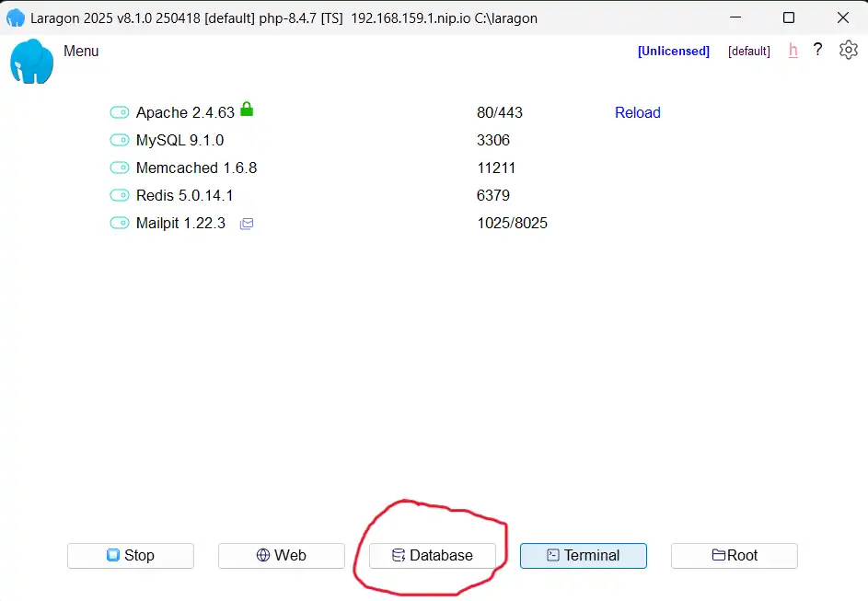Click the green SSL padlock next to Apache

[x=247, y=109]
